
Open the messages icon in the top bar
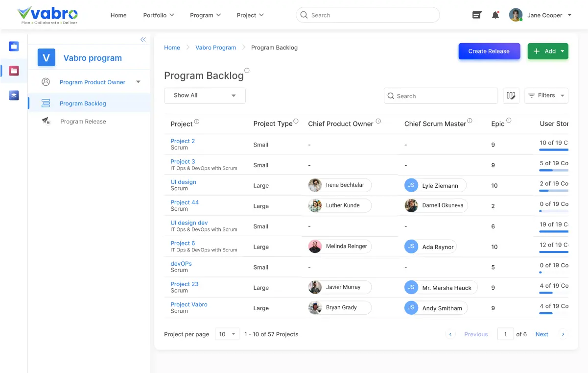tap(476, 15)
